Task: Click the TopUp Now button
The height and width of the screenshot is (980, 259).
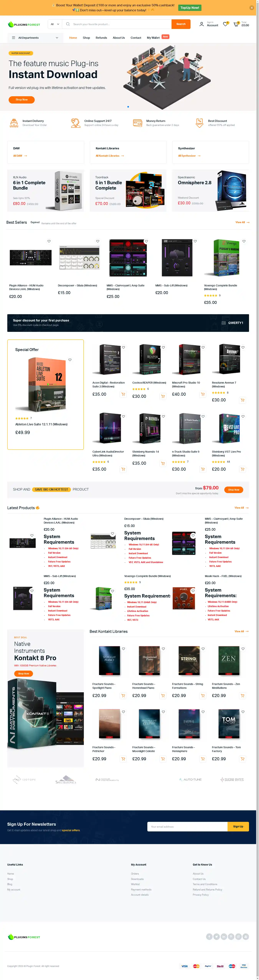Action: tap(190, 8)
